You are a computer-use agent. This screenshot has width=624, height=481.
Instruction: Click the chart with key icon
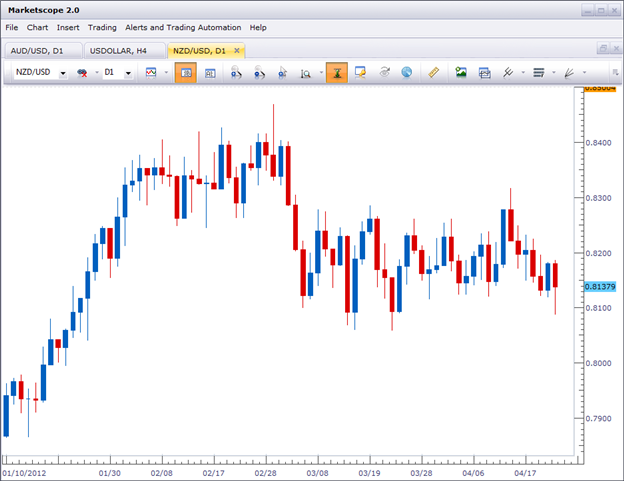[x=360, y=72]
